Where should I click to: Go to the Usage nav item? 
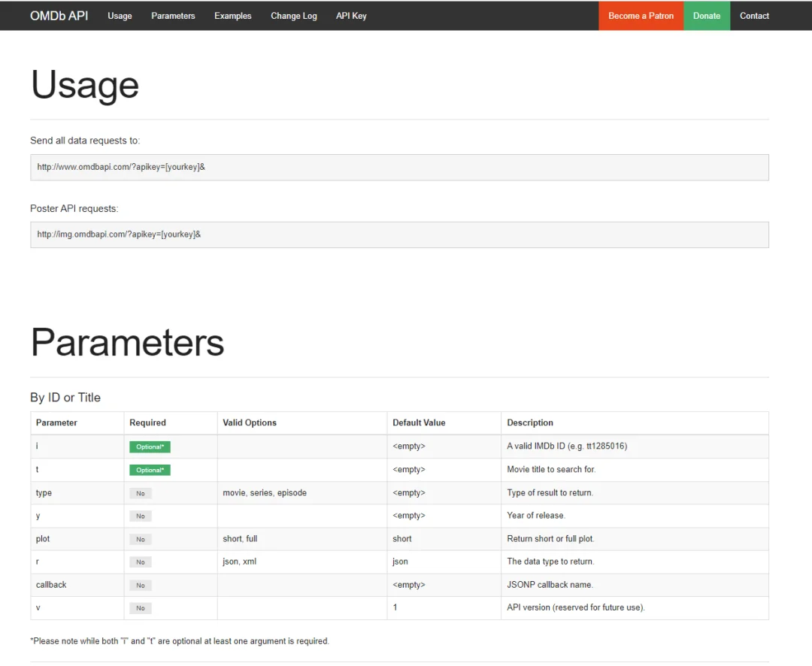click(120, 16)
